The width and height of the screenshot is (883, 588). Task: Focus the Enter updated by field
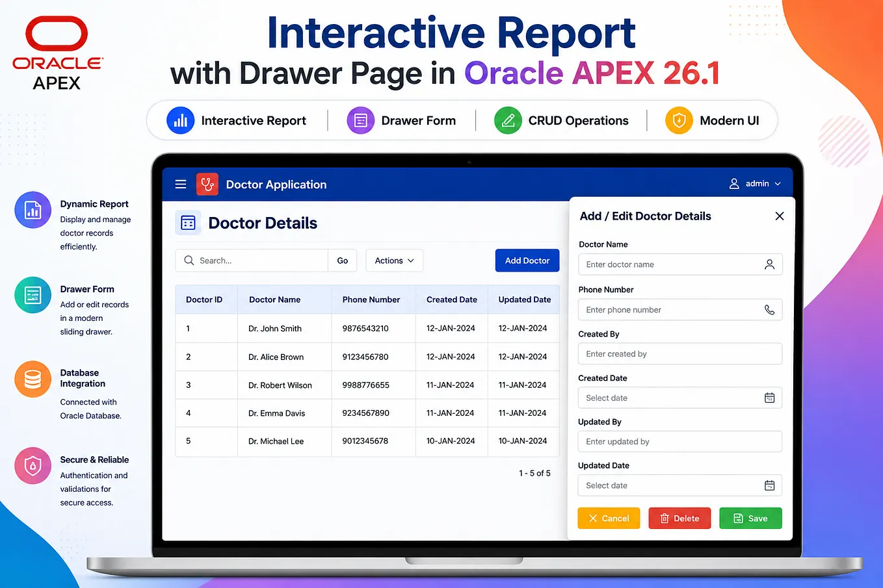680,442
